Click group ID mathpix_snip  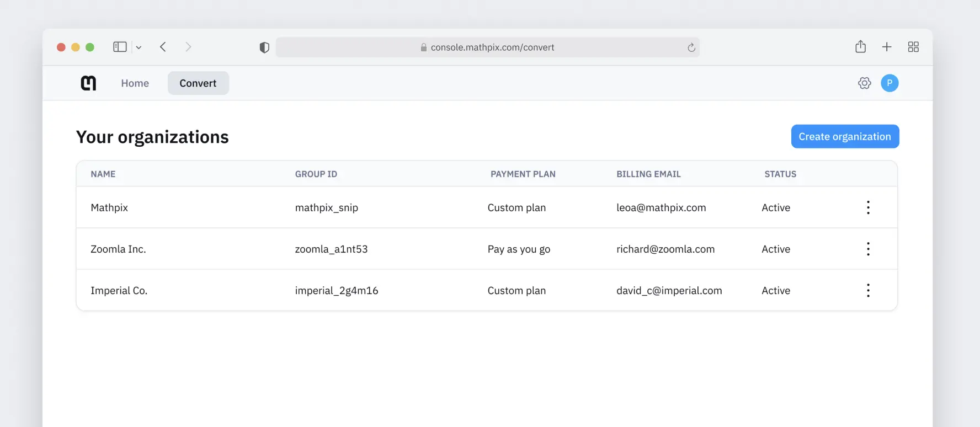point(327,207)
